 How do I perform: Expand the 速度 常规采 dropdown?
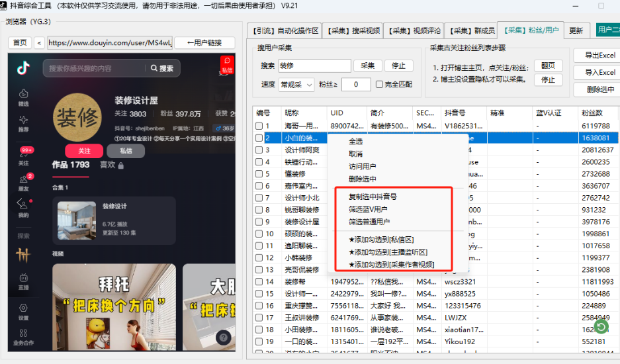tap(296, 85)
